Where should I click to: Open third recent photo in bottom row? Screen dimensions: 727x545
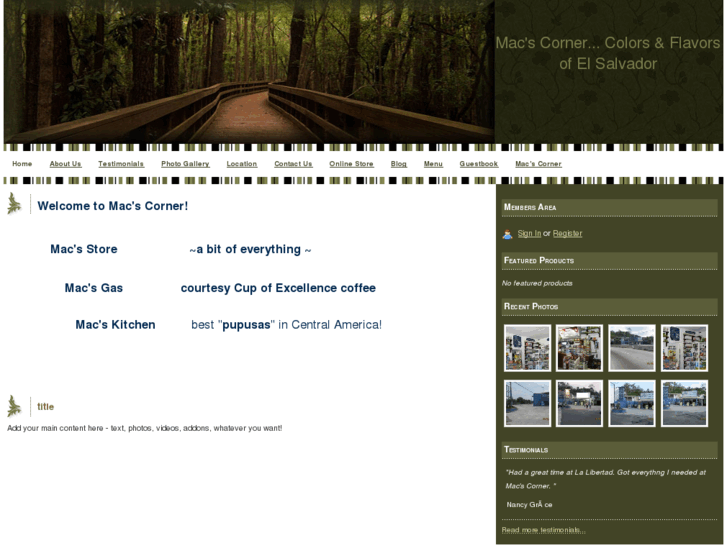pos(631,403)
